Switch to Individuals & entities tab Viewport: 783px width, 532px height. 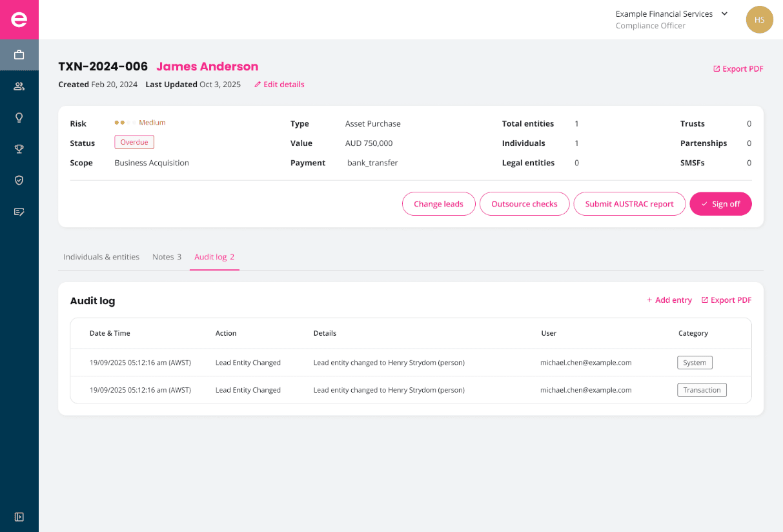101,257
